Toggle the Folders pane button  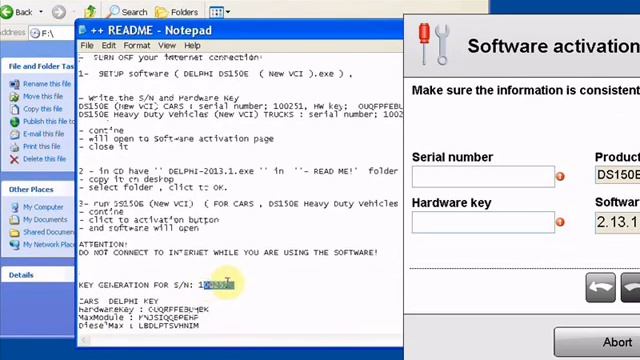click(177, 12)
